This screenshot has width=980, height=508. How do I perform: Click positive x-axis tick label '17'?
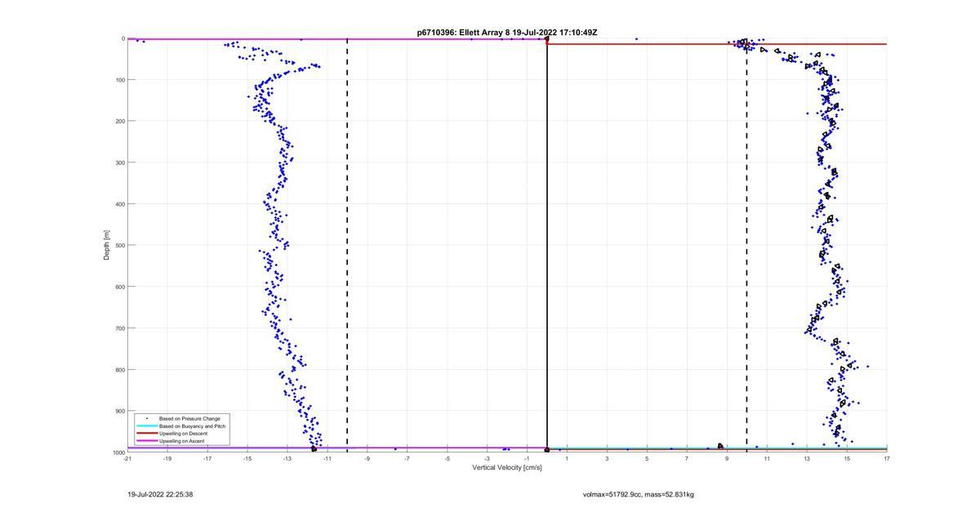coord(887,459)
